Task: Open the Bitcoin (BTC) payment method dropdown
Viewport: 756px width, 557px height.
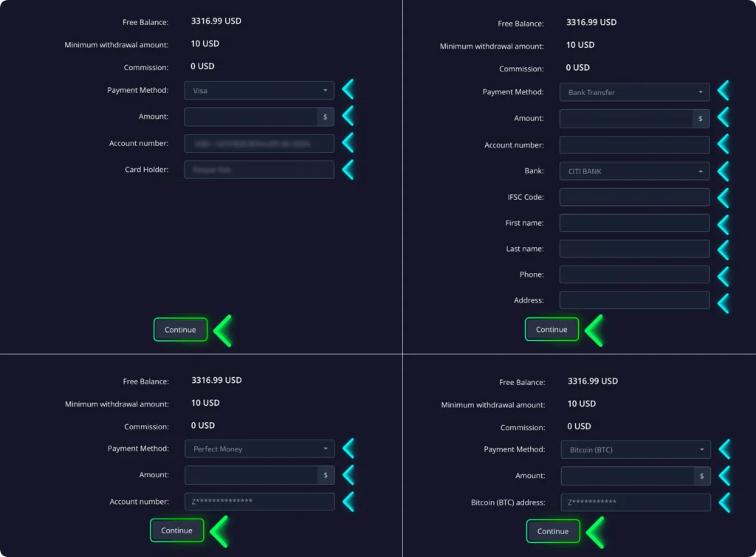Action: [x=635, y=449]
